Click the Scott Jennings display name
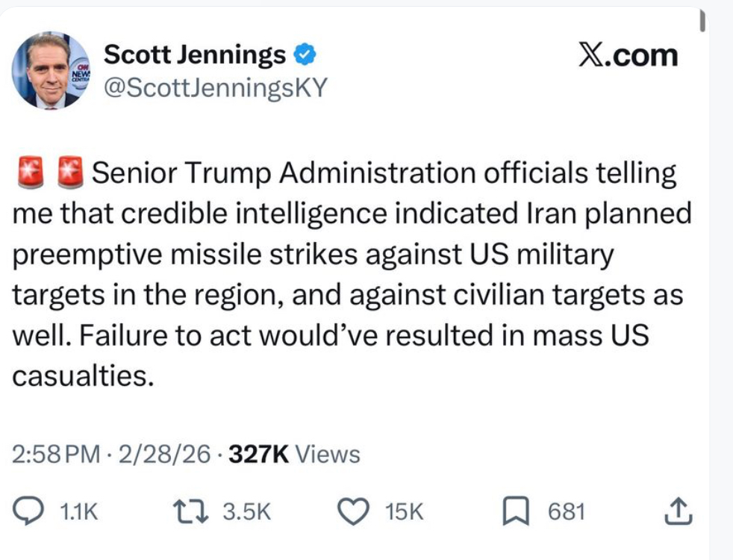Image resolution: width=733 pixels, height=560 pixels. (194, 55)
